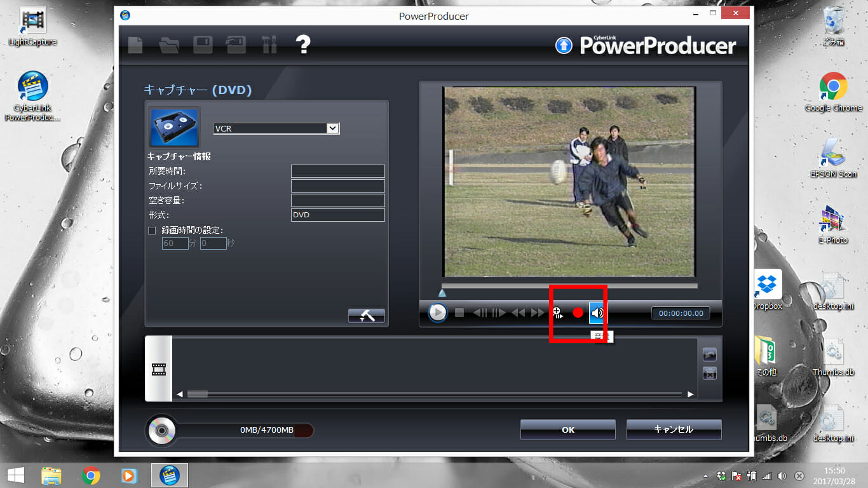Viewport: 868px width, 488px height.
Task: Click the system tray volume icon
Action: pos(782,476)
